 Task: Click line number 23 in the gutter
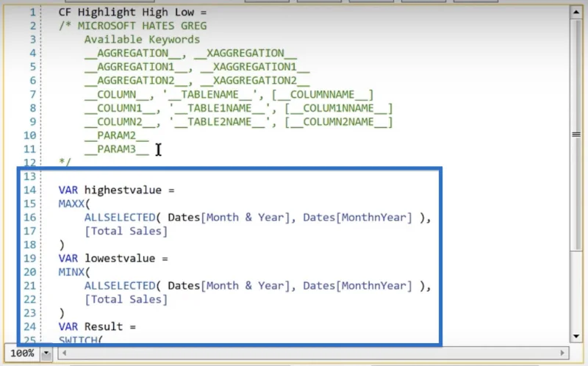29,313
